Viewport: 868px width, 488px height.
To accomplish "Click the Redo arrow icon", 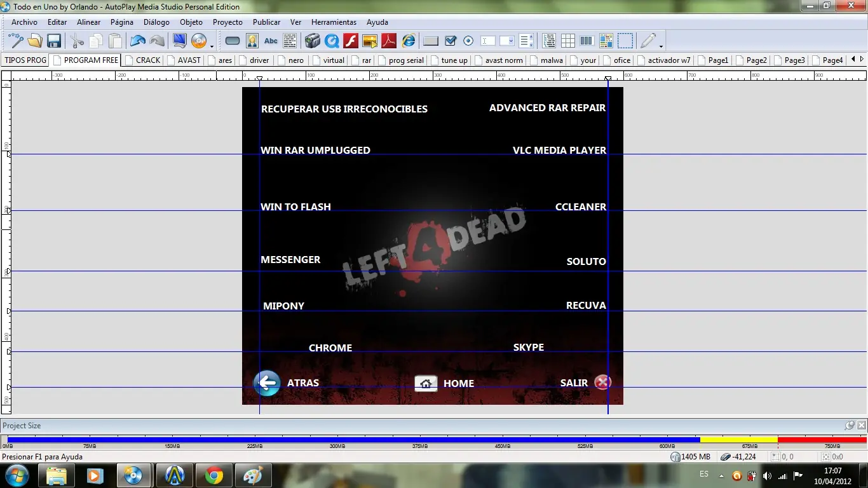I will pos(157,41).
